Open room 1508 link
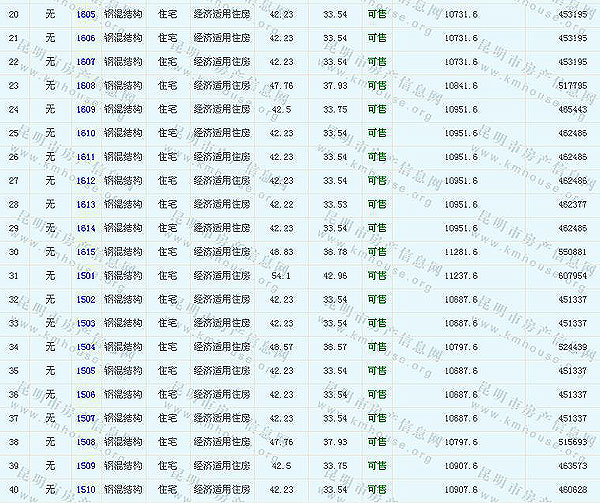The width and height of the screenshot is (600, 503). tap(86, 442)
